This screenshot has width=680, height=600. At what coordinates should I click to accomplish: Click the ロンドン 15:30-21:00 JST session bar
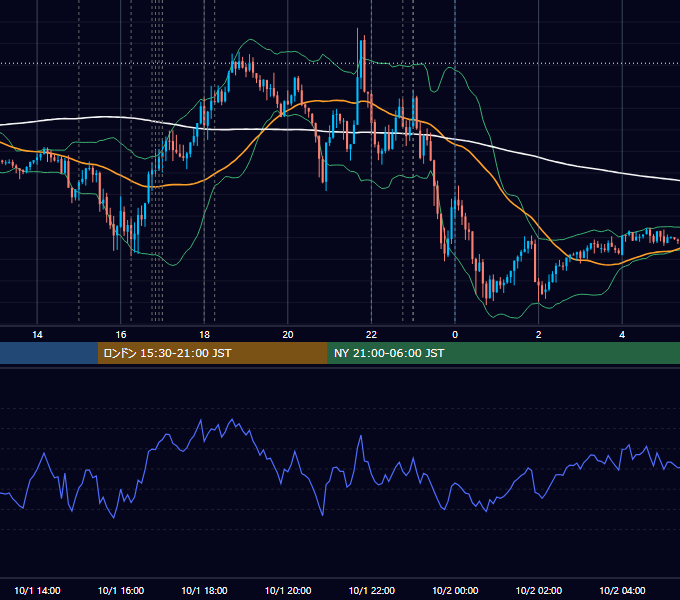(212, 353)
